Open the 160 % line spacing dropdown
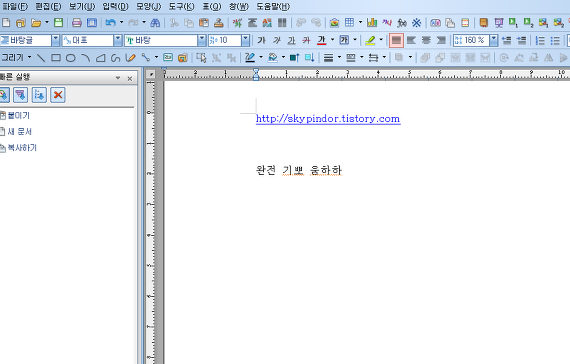The image size is (570, 364). pos(494,40)
